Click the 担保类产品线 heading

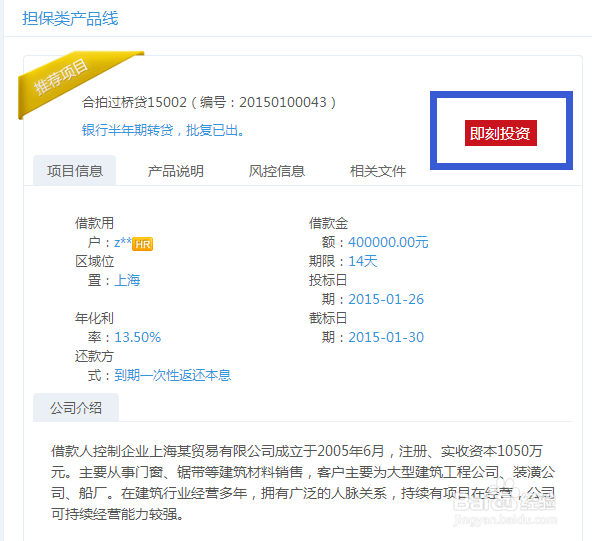coord(70,18)
